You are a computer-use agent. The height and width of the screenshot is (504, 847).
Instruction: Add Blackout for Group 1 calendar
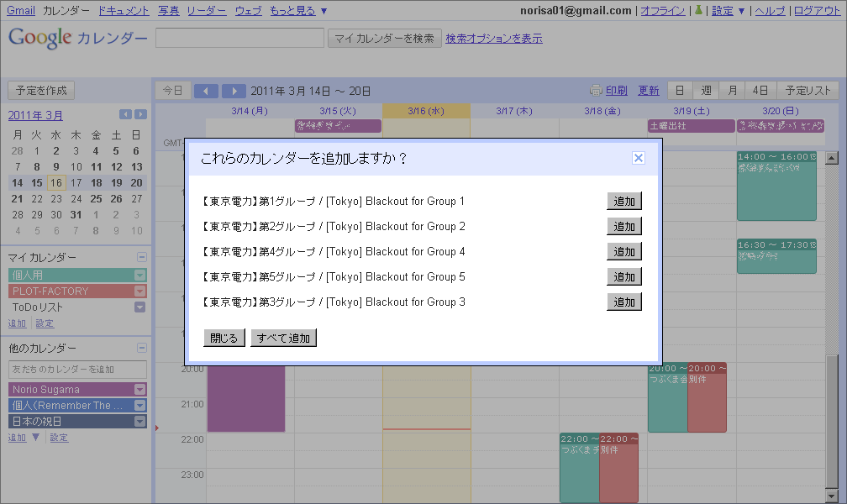tap(623, 201)
